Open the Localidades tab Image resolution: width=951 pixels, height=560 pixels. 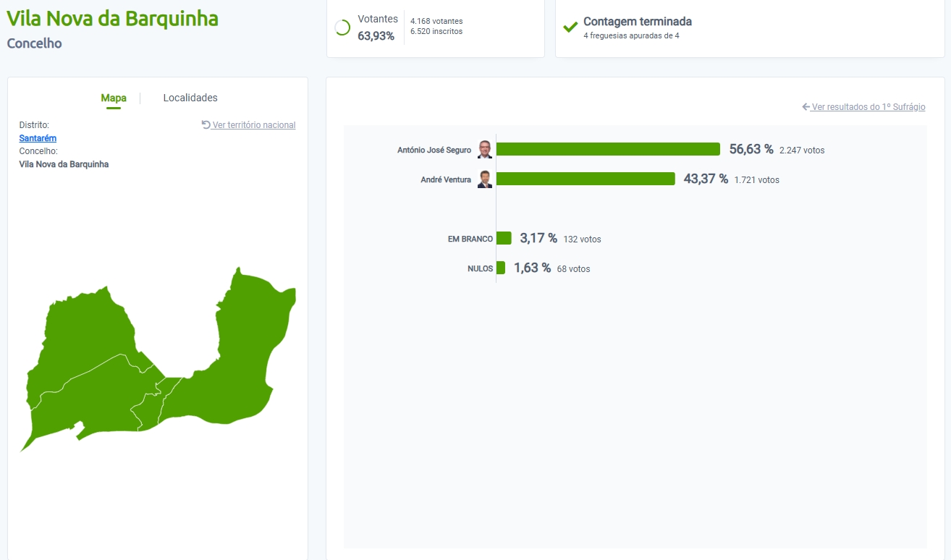tap(190, 98)
